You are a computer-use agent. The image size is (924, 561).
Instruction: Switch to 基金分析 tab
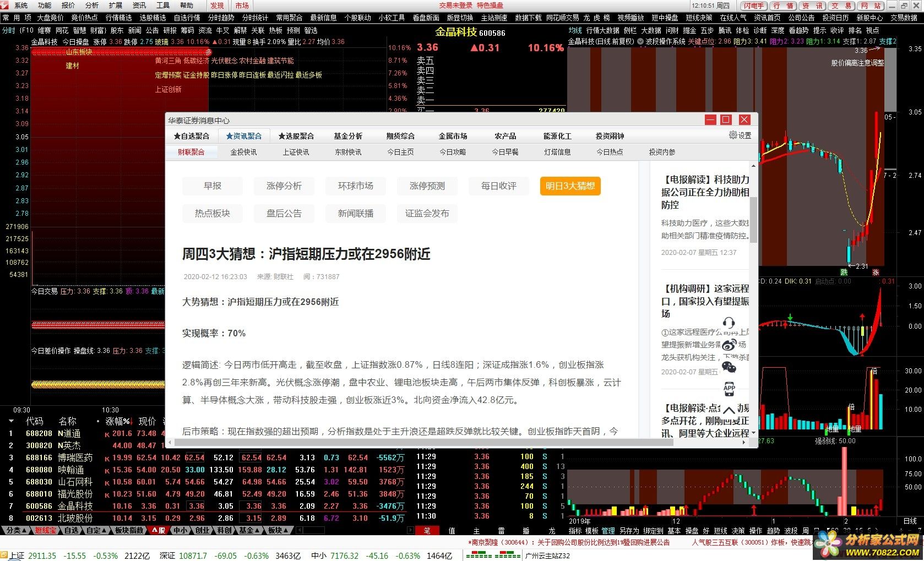(348, 136)
